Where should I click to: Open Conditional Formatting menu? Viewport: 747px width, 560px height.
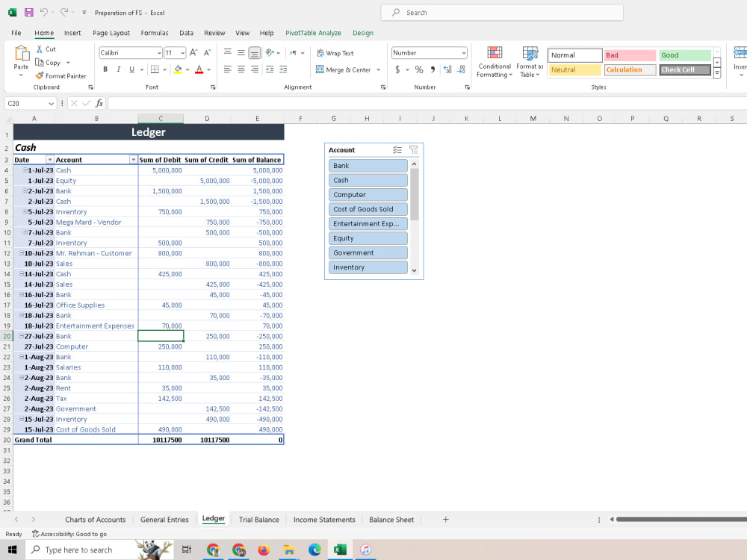[495, 62]
